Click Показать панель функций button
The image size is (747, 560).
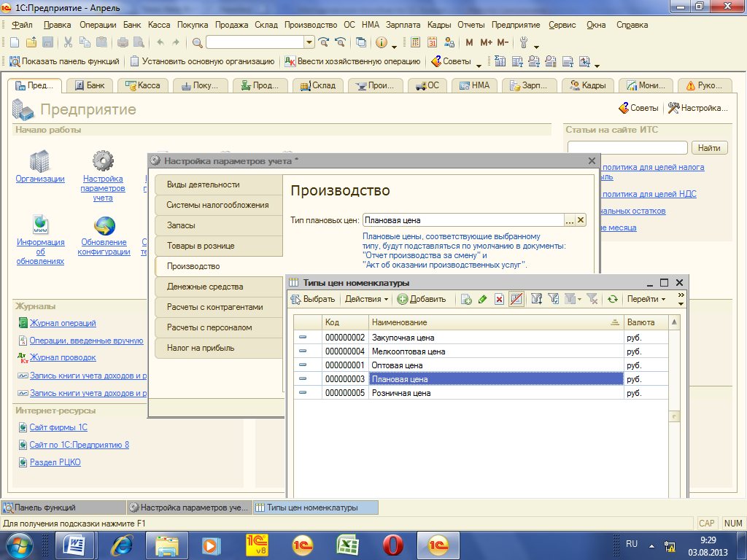point(65,61)
